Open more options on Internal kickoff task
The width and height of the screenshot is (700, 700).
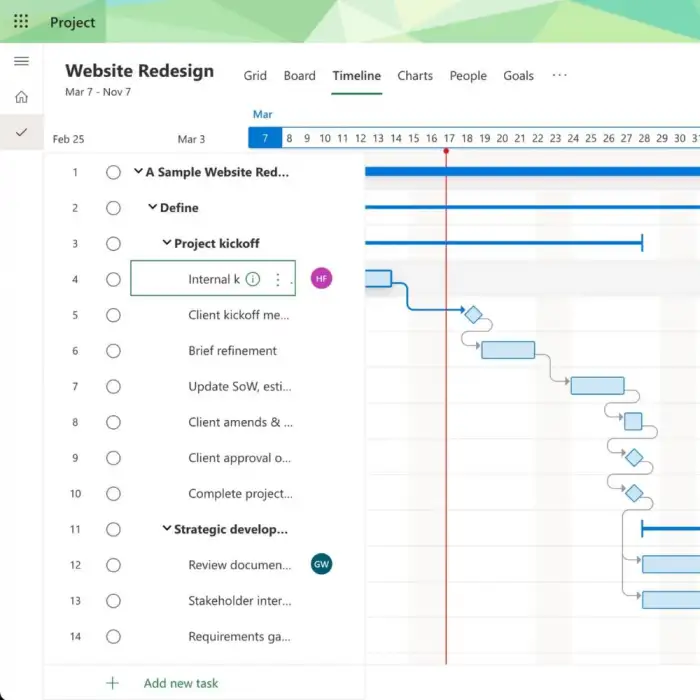(278, 280)
